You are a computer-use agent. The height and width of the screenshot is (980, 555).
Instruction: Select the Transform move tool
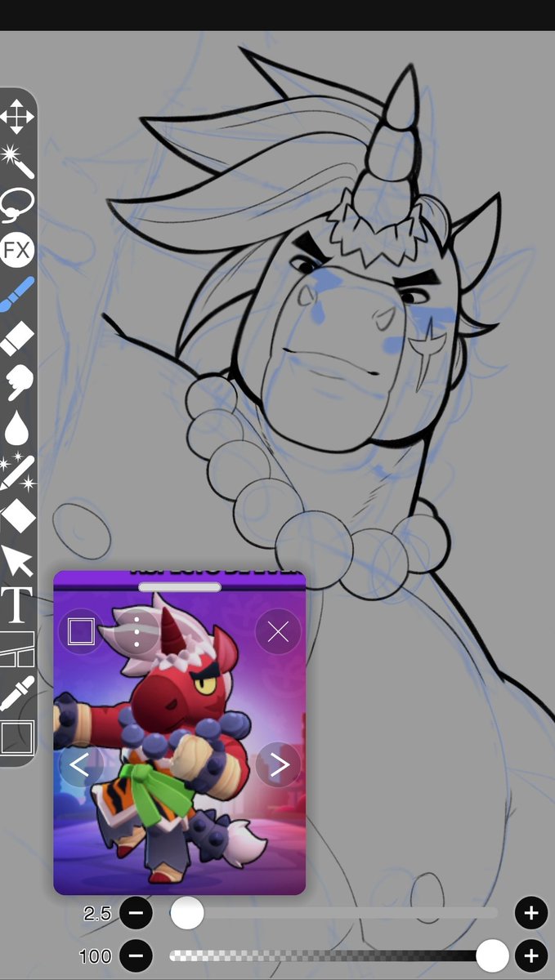(16, 116)
